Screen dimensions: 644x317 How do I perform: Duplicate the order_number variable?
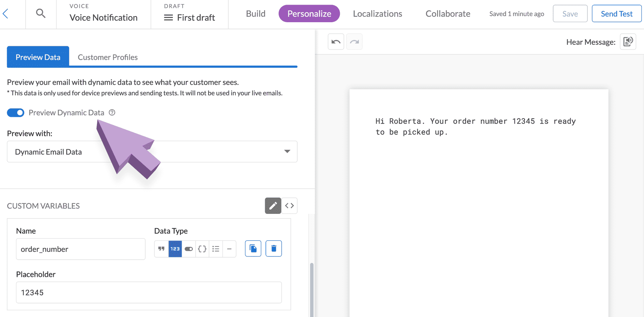click(x=253, y=249)
